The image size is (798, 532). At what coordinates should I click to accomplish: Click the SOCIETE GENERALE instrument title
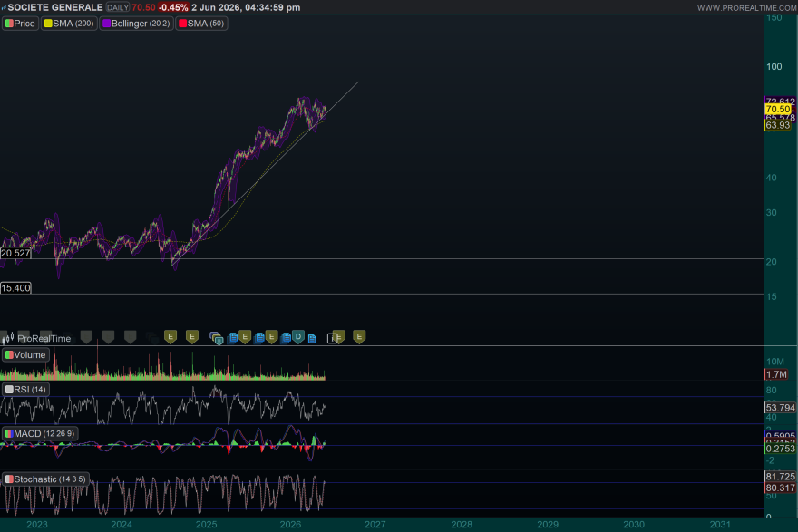pyautogui.click(x=55, y=7)
